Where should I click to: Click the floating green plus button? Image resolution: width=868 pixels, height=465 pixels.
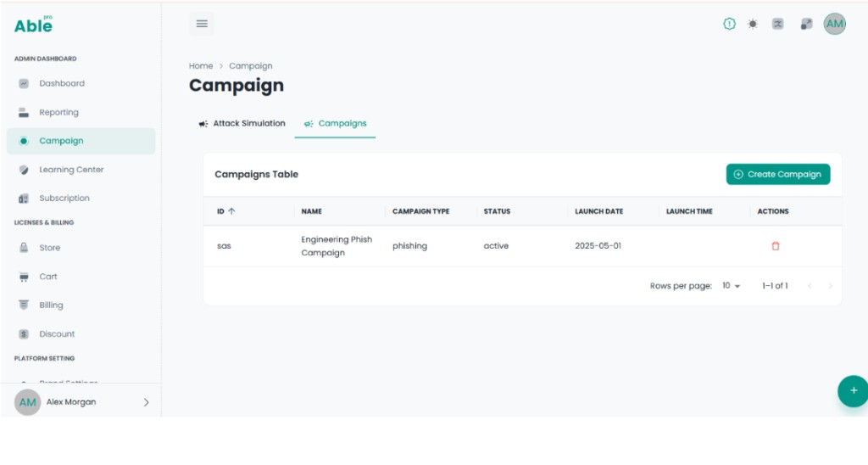click(853, 390)
